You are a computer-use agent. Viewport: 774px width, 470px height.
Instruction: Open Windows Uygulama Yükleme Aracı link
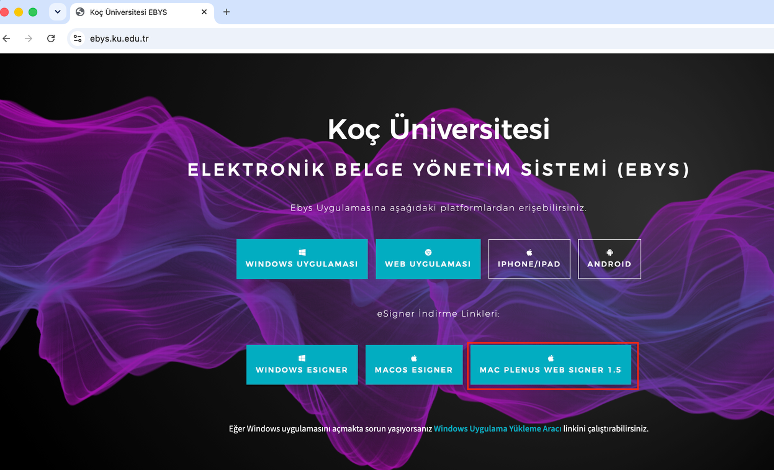tap(497, 429)
